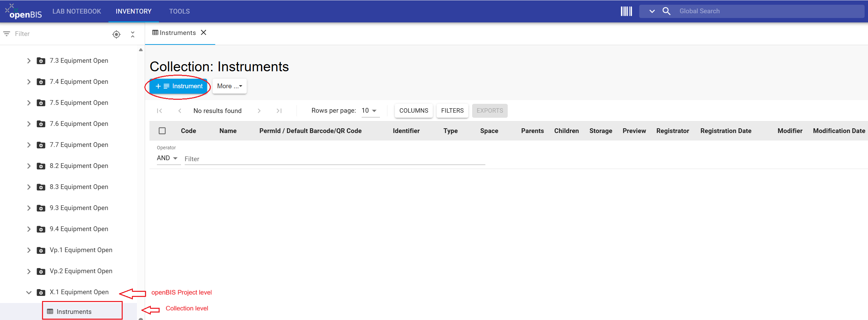Open the barcode scanner icon
Screen dimensions: 868x320
pos(626,11)
